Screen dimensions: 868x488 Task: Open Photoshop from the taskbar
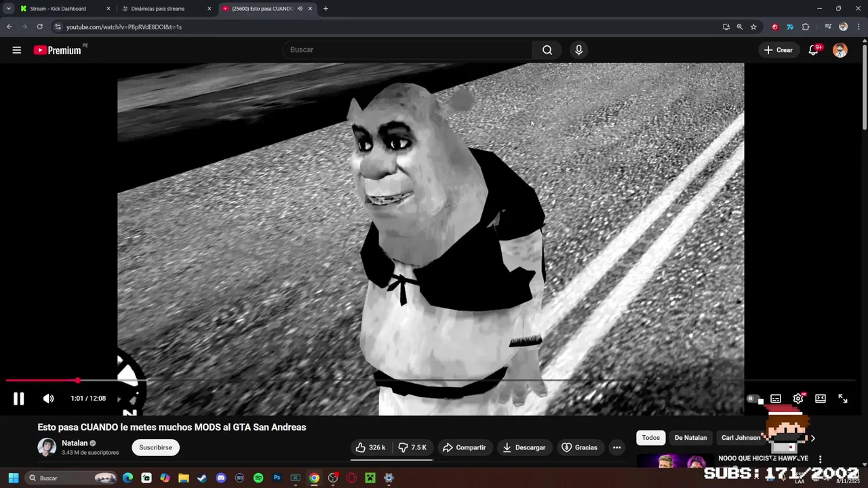(277, 478)
